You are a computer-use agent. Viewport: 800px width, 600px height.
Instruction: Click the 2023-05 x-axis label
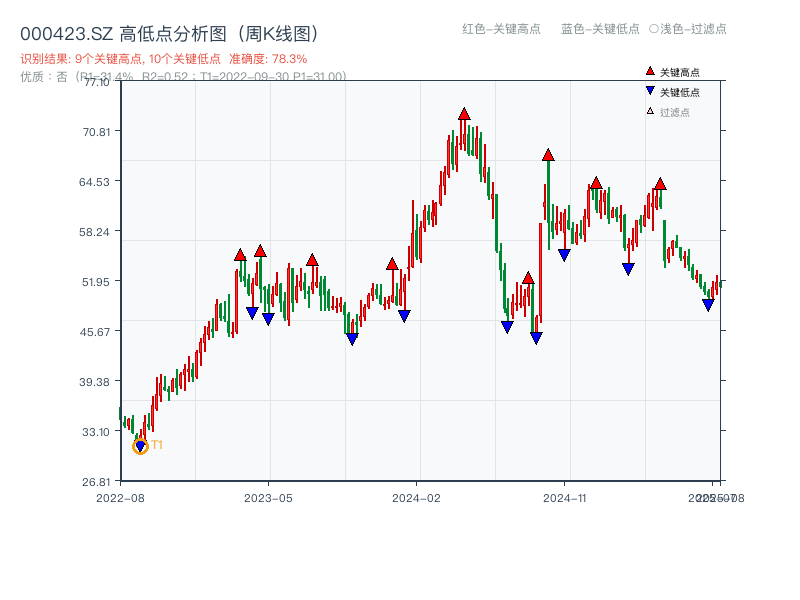268,498
